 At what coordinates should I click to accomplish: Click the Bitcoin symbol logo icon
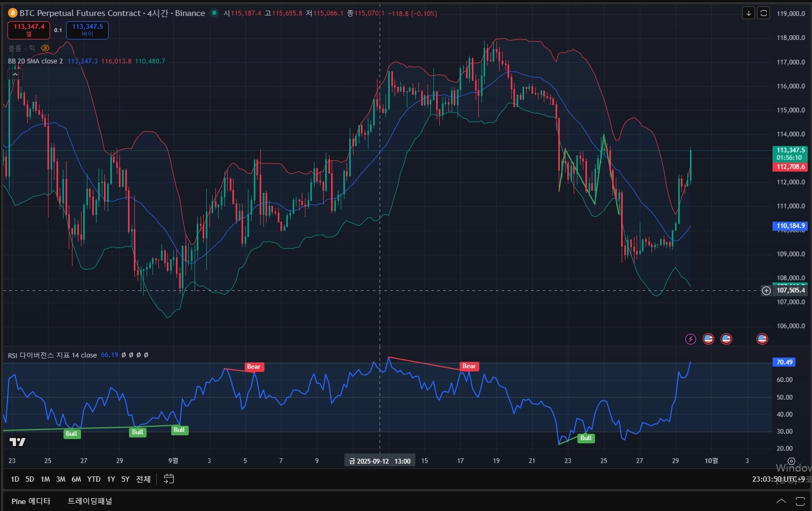click(x=13, y=13)
